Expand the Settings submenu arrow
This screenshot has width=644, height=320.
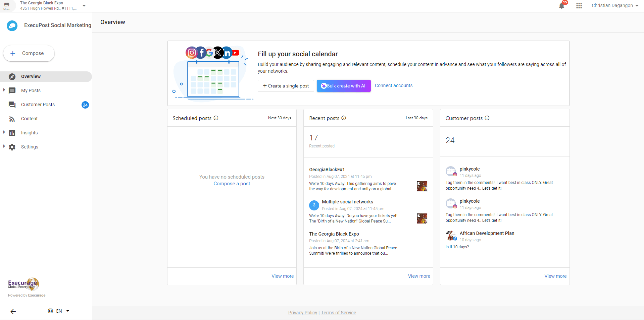click(x=4, y=146)
